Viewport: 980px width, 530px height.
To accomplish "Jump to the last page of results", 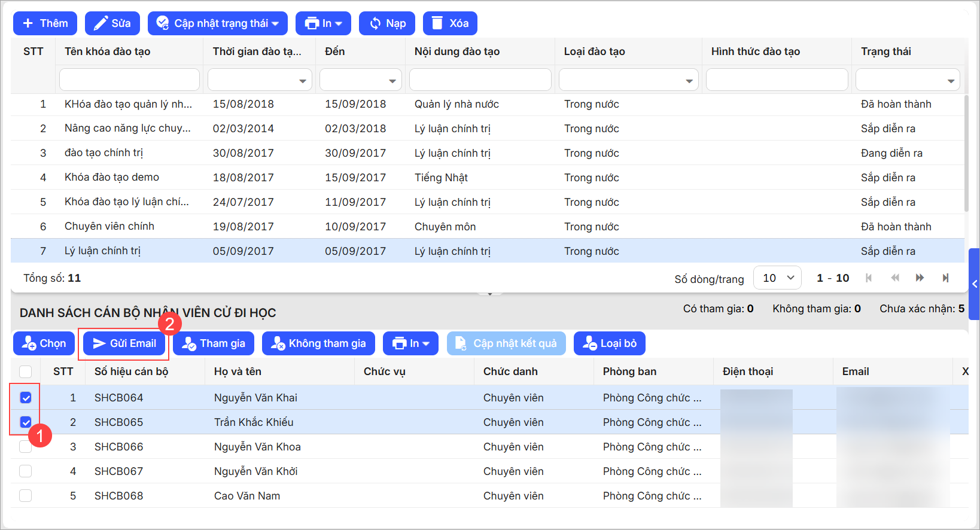I will (x=945, y=278).
